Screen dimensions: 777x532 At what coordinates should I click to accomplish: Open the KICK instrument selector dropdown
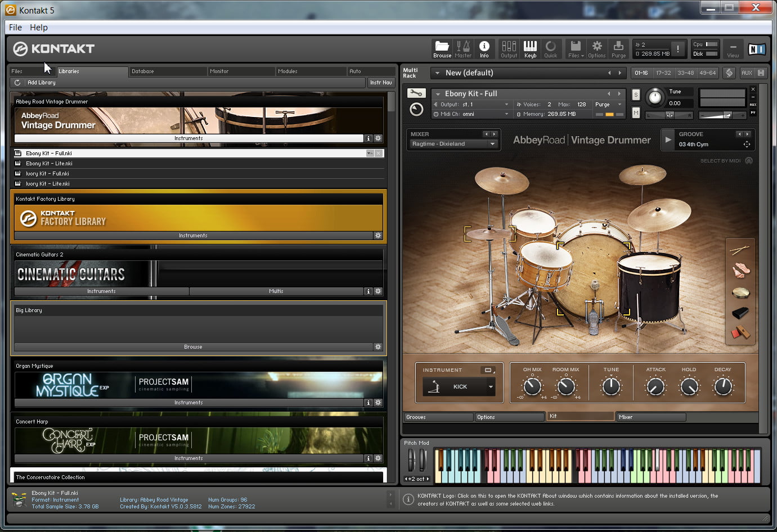459,387
